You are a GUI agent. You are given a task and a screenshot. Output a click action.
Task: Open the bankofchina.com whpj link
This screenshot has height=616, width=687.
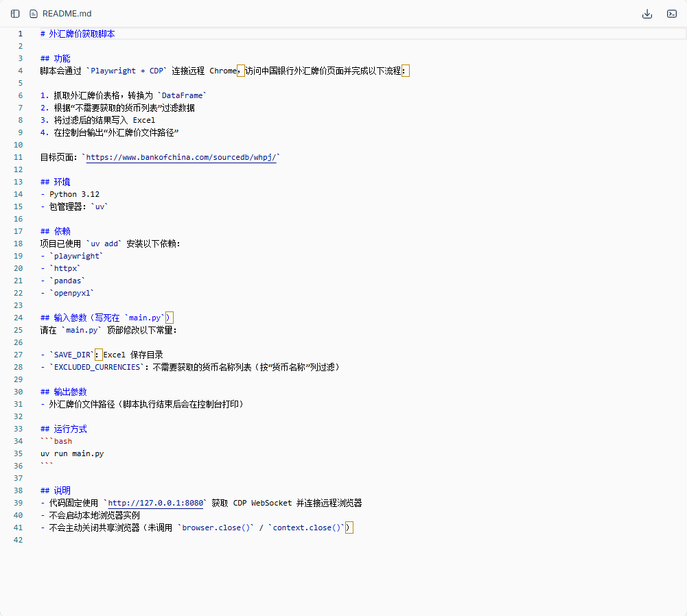point(181,157)
